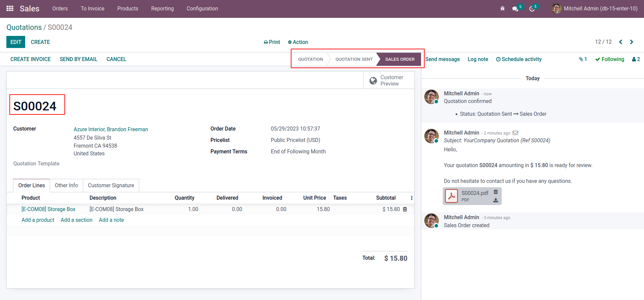The image size is (644, 300).
Task: Delete the Storage Box order line trash icon
Action: [x=405, y=209]
